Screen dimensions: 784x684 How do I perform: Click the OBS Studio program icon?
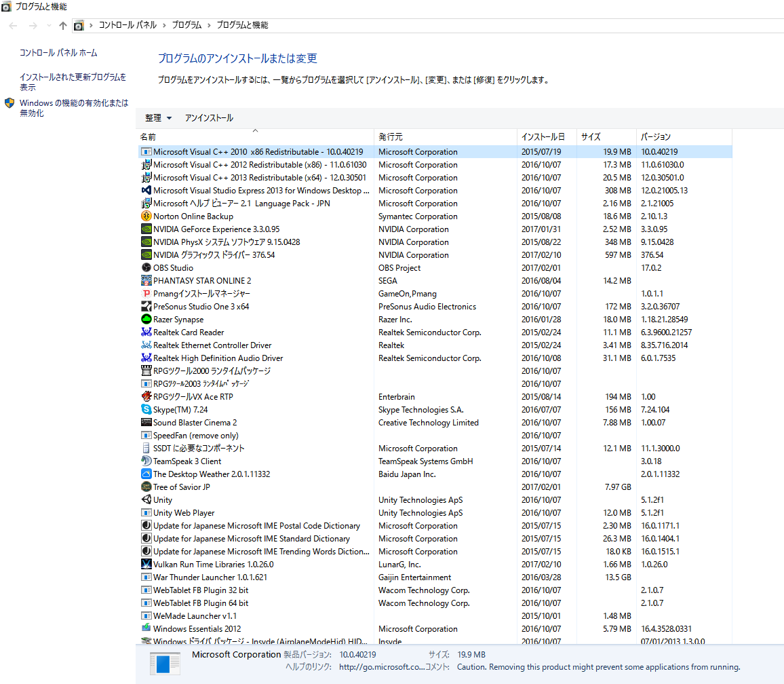(x=146, y=267)
